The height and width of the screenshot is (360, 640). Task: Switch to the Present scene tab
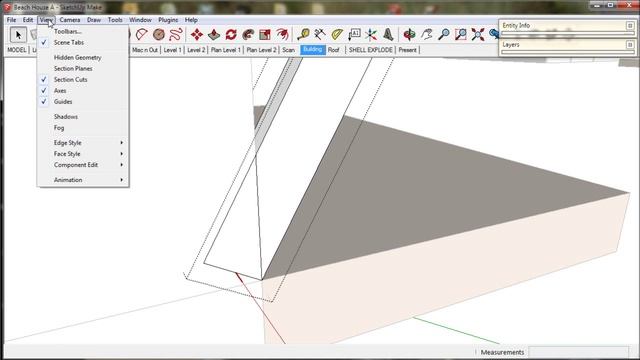click(x=407, y=50)
